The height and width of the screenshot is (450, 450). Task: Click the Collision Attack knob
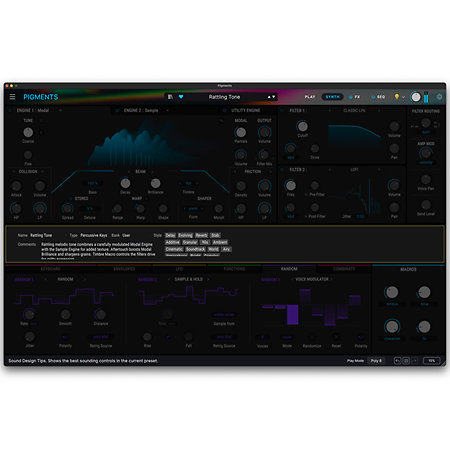coord(16,186)
